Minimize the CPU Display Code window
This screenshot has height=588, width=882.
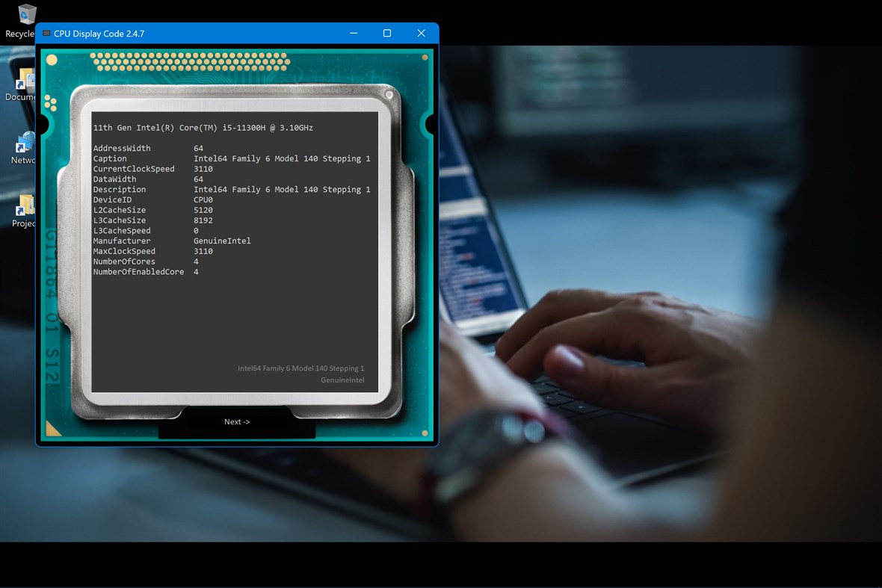tap(353, 33)
